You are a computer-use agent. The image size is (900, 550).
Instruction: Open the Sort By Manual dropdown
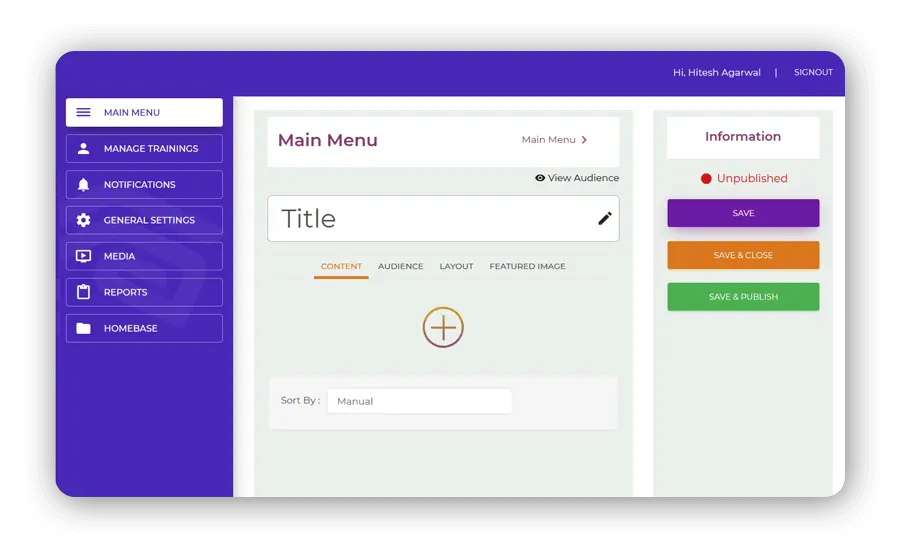[x=419, y=401]
